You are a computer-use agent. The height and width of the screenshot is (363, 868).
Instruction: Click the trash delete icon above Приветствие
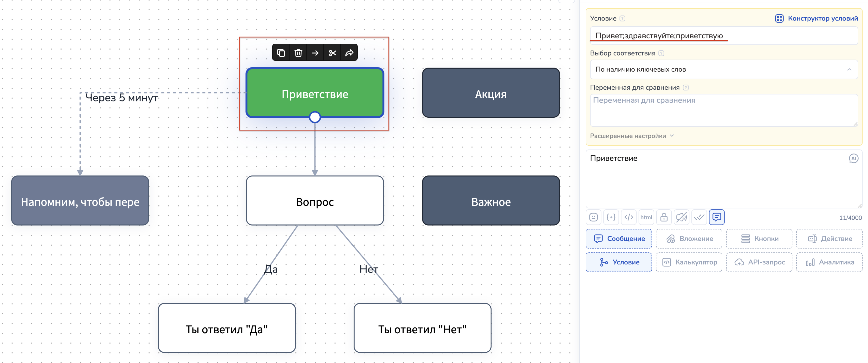(x=298, y=53)
